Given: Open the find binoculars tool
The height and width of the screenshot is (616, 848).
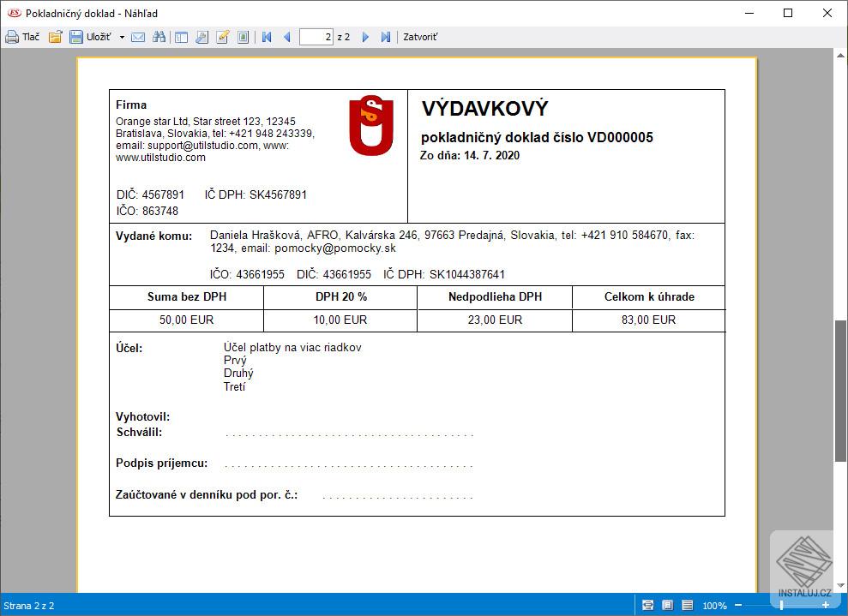Looking at the screenshot, I should [x=159, y=38].
